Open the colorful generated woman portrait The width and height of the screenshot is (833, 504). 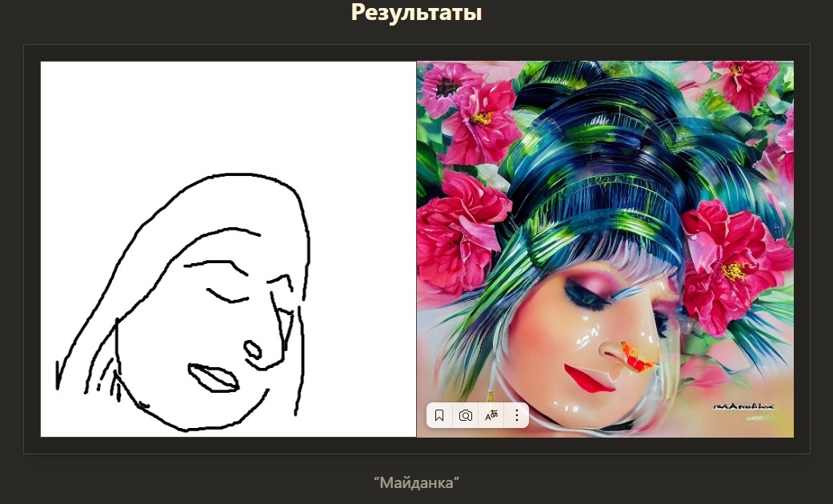click(x=605, y=249)
